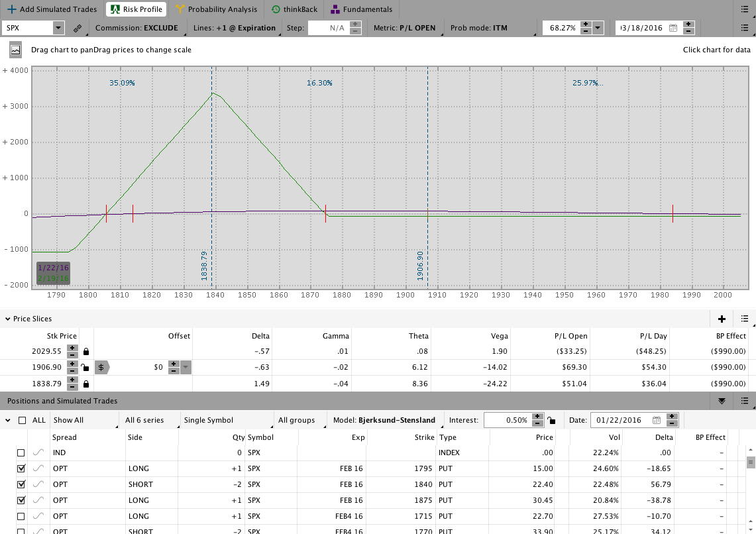Collapse the Price Slices section
Viewport: 756px width, 534px height.
8,319
